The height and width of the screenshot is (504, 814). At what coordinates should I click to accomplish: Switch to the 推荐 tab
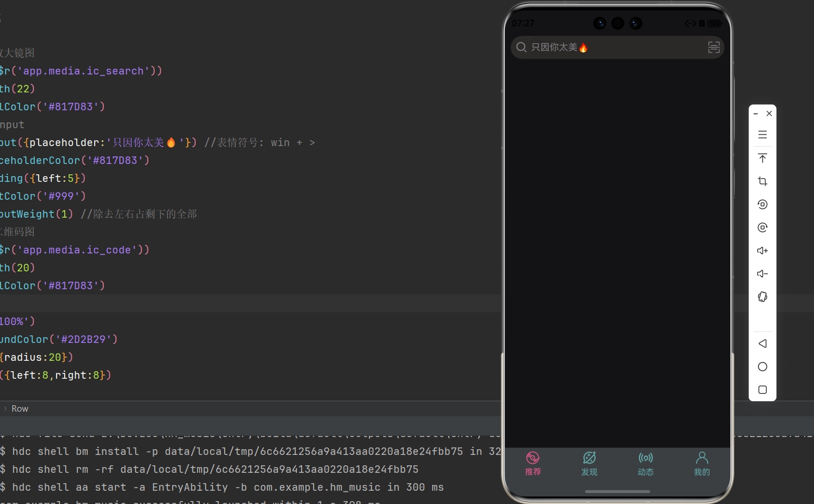pos(533,464)
